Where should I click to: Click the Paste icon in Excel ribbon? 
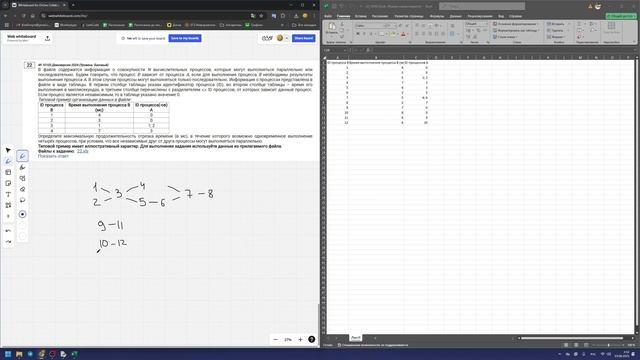(332, 27)
